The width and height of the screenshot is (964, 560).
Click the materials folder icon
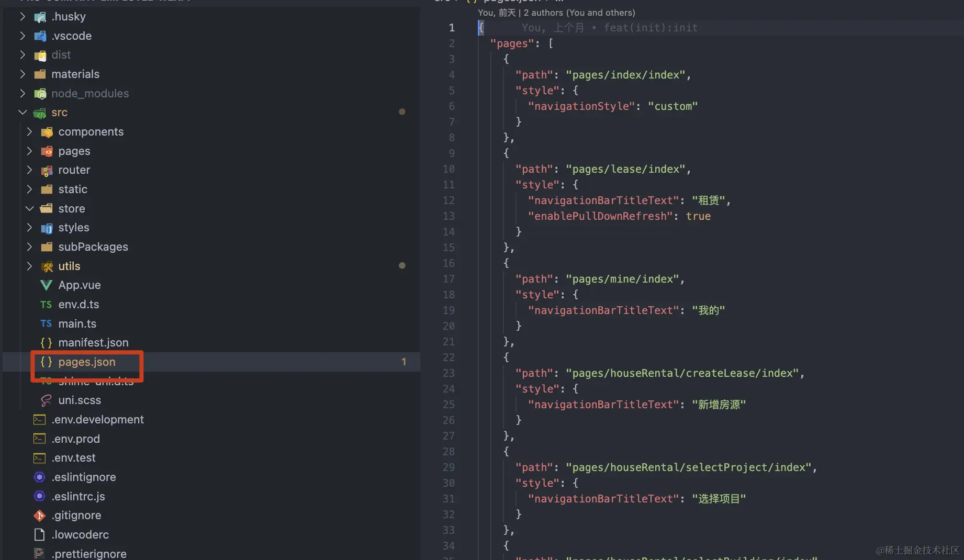(40, 74)
